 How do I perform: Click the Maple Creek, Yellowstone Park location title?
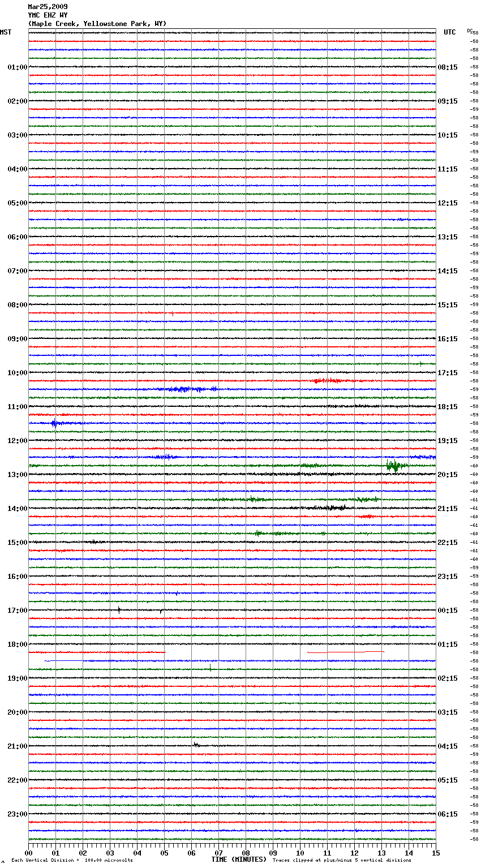[x=97, y=24]
